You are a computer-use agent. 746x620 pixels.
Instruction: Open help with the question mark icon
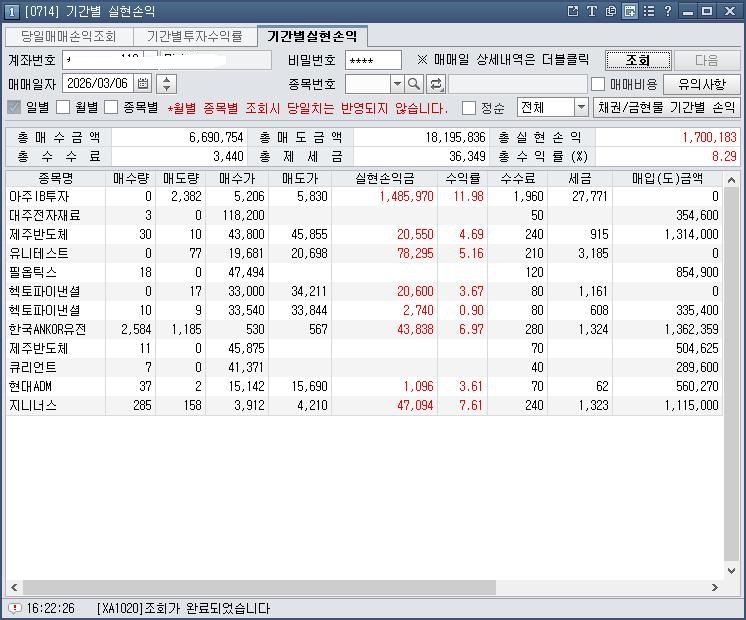point(668,11)
